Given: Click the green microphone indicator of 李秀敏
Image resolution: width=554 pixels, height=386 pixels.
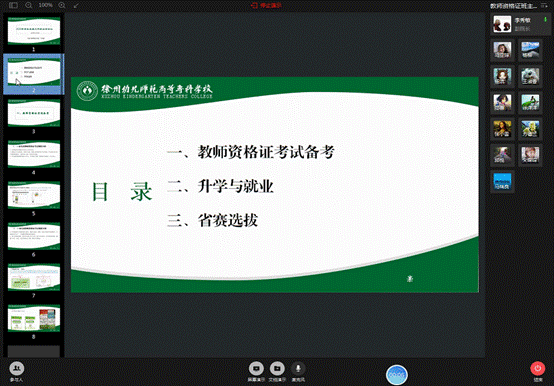Looking at the screenshot, I should coord(545,19).
